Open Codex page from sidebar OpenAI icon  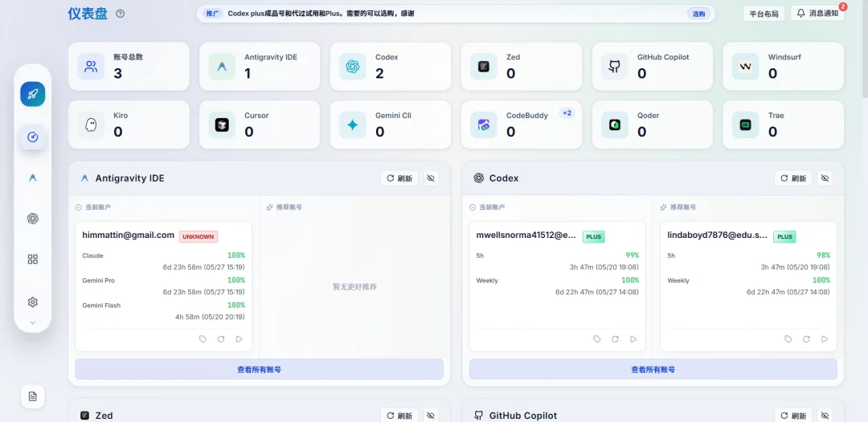33,219
